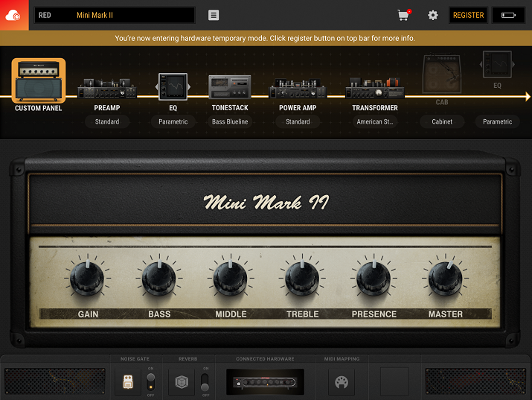Open the cloud icon in top-left corner
This screenshot has width=532, height=400.
tap(14, 15)
